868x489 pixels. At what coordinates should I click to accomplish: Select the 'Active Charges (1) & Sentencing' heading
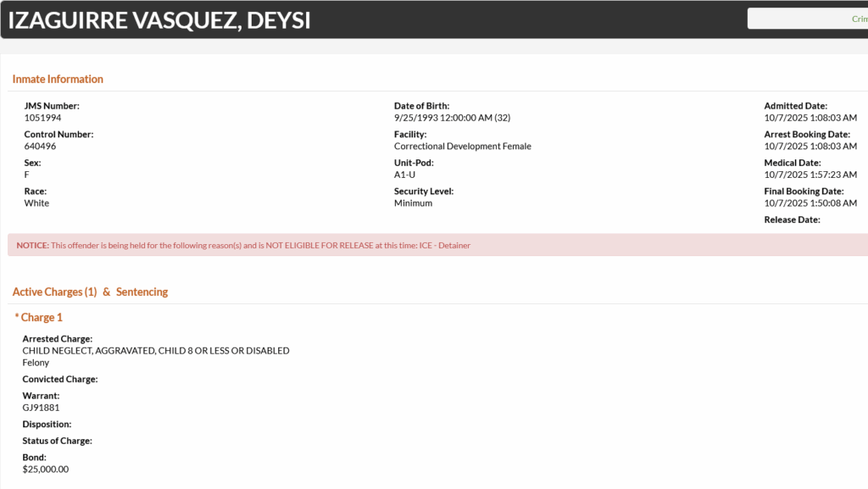click(x=90, y=292)
